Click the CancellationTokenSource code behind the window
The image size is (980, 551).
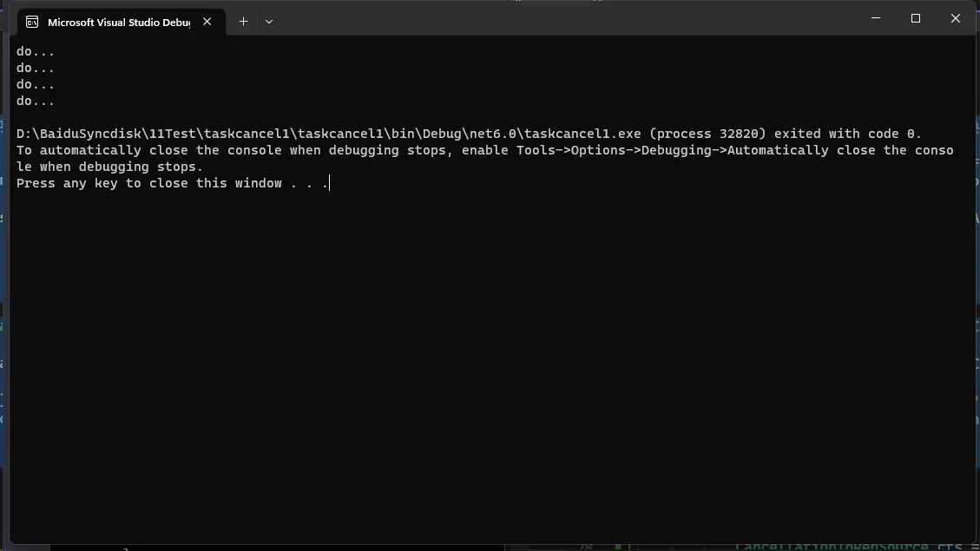832,547
